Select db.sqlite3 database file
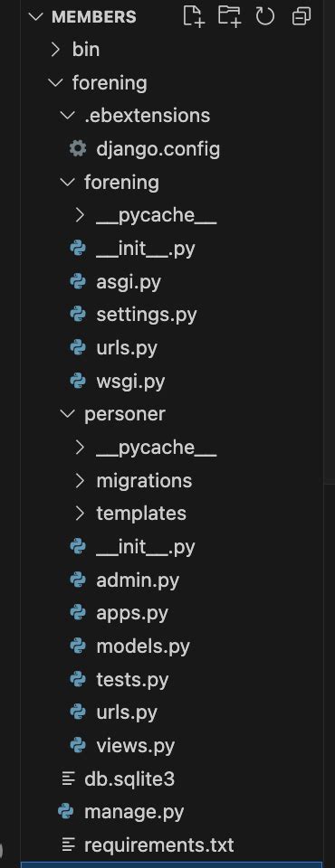This screenshot has height=868, width=335. tap(129, 778)
